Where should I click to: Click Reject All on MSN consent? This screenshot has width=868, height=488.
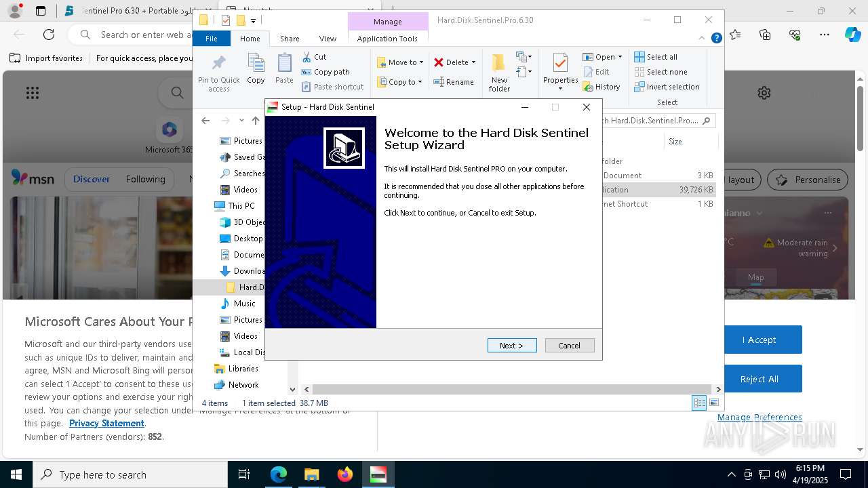[759, 379]
